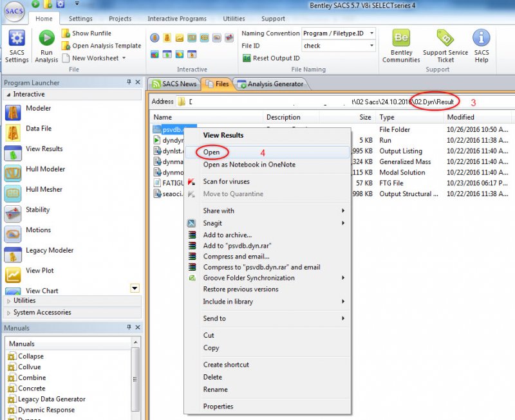Launch the Legacy Modeler
This screenshot has height=420, width=515.
click(x=39, y=255)
